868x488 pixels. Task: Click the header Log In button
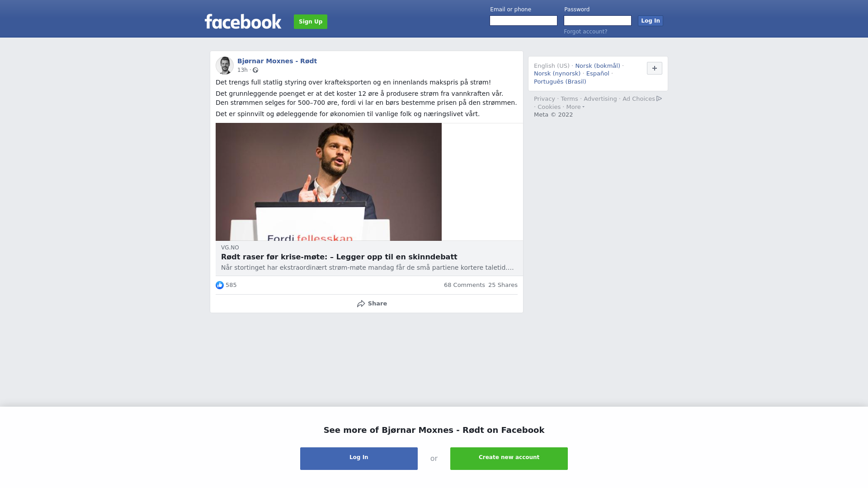[651, 21]
